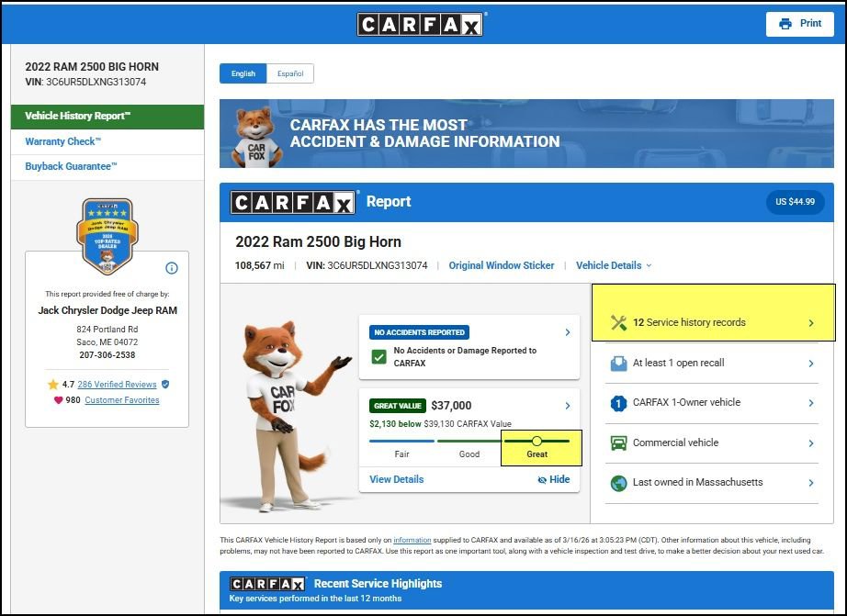
Task: Click the open recall icon
Action: [x=618, y=364]
